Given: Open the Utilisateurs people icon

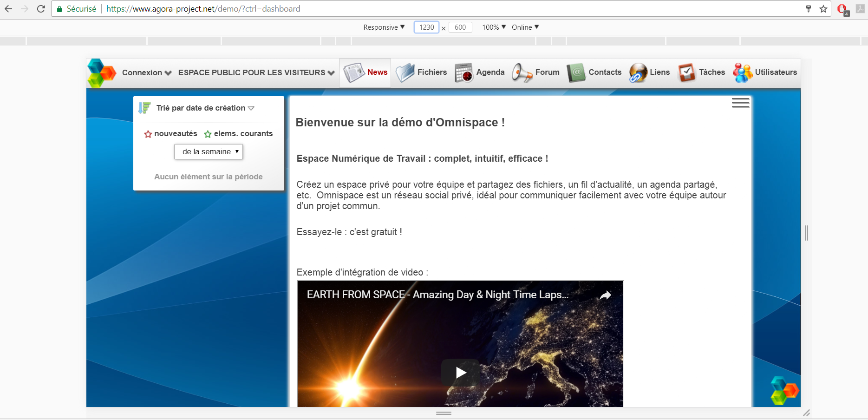Looking at the screenshot, I should pos(743,73).
